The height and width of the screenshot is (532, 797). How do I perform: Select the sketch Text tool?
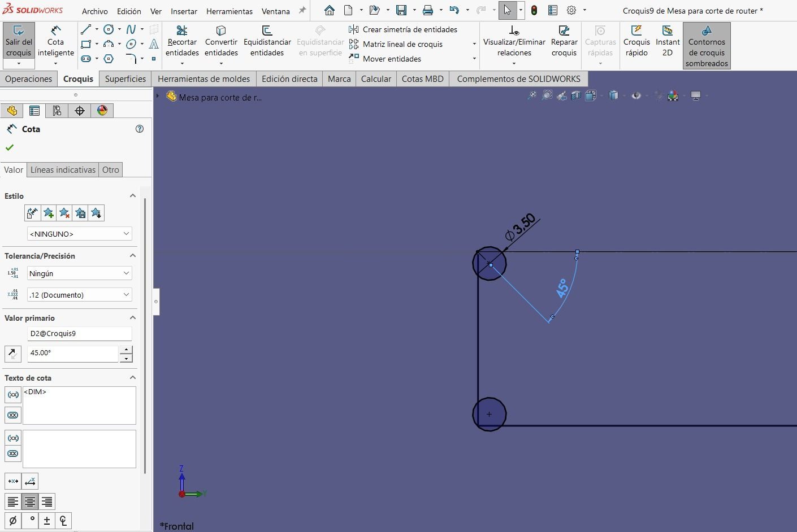coord(154,44)
